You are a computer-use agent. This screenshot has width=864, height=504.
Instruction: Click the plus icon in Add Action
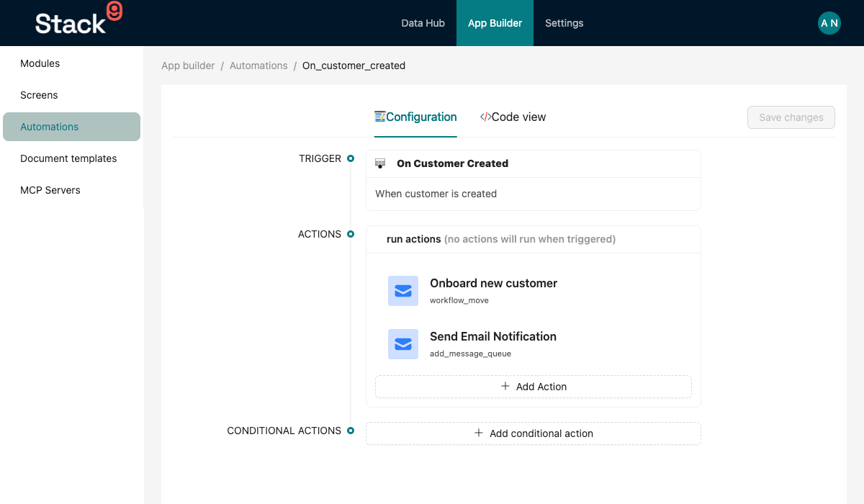(x=505, y=387)
